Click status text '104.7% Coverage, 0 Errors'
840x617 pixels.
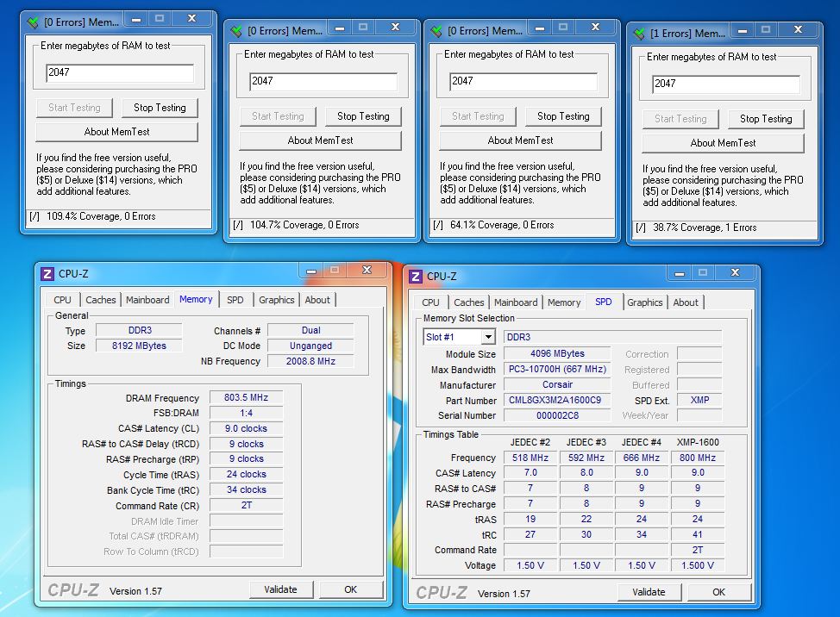point(304,225)
